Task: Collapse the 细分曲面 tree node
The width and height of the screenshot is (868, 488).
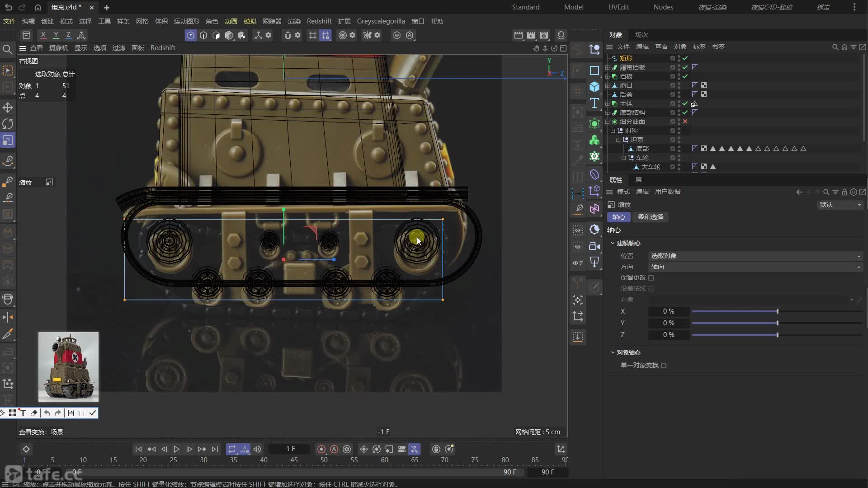Action: coord(608,122)
